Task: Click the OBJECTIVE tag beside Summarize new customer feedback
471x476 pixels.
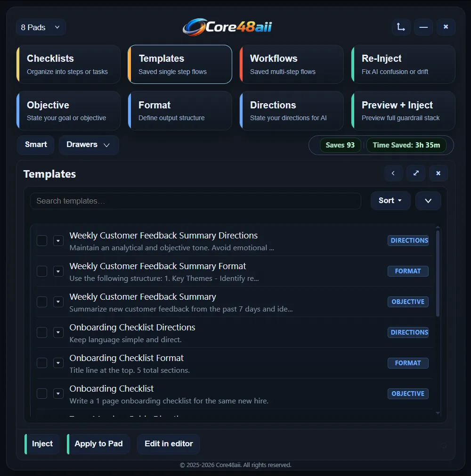Action: 408,302
